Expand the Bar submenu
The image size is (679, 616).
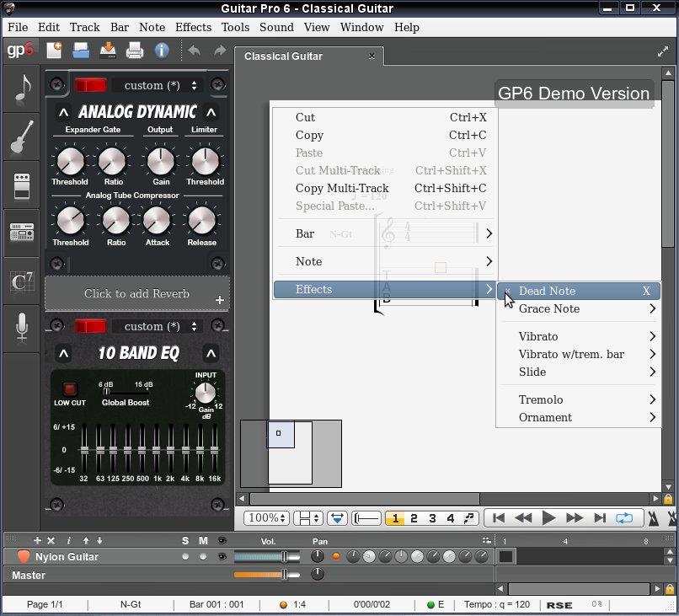tap(385, 233)
